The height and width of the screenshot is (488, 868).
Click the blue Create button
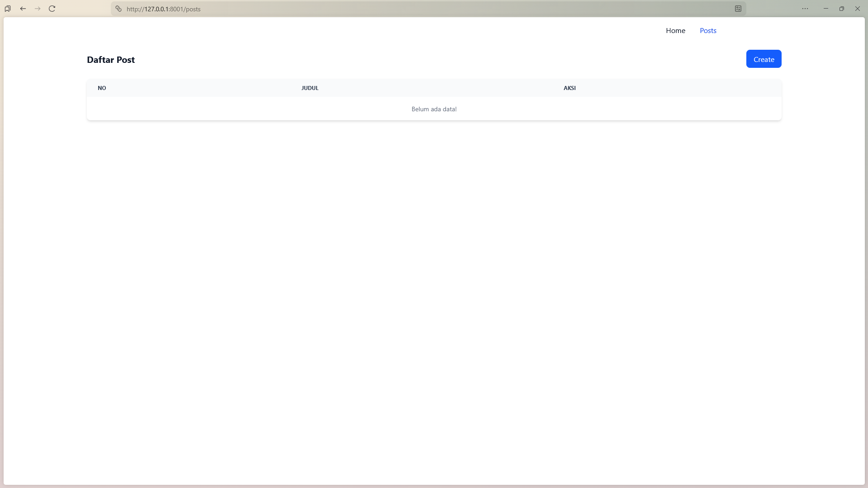tap(764, 59)
